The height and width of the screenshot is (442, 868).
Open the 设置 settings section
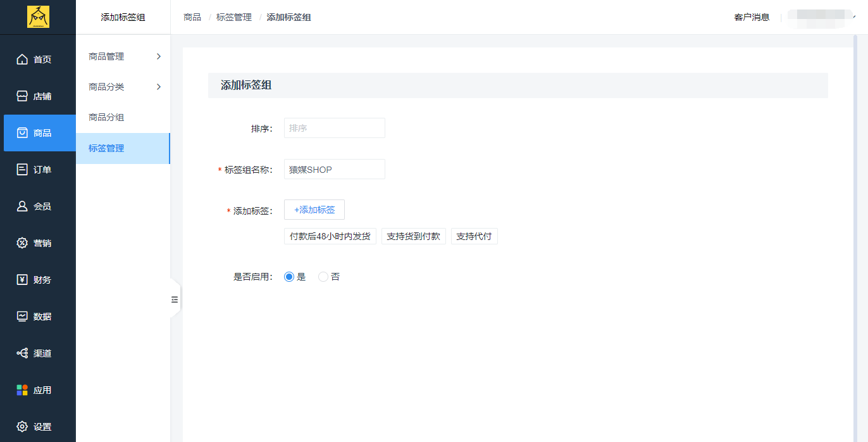pos(38,426)
